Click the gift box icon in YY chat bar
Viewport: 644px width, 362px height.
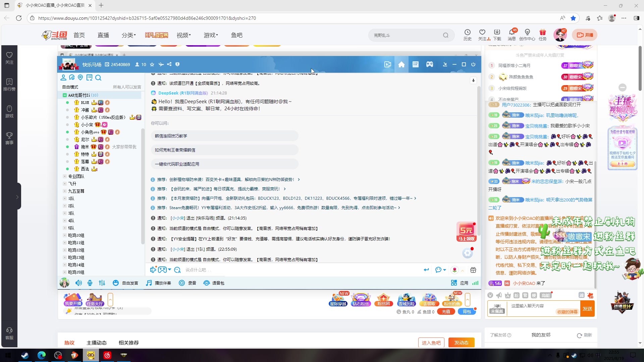pos(473,270)
